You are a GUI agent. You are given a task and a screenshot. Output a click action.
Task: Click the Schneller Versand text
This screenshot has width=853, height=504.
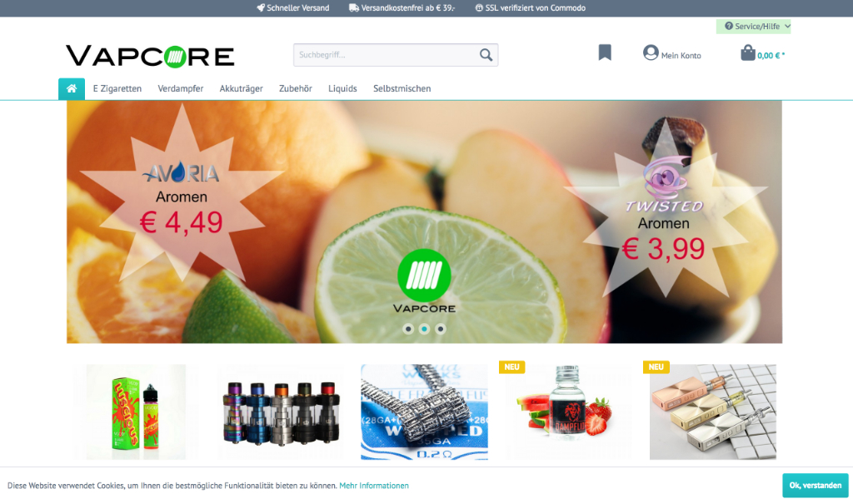point(298,7)
